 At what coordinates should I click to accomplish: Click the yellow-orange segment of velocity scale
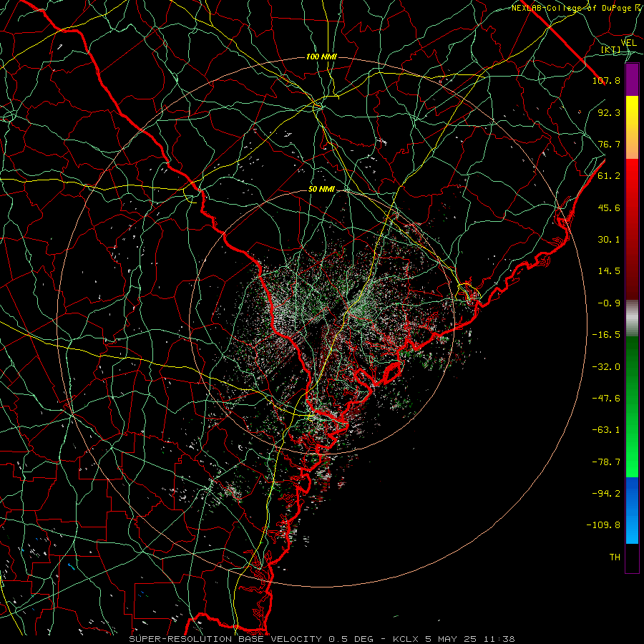(x=632, y=127)
